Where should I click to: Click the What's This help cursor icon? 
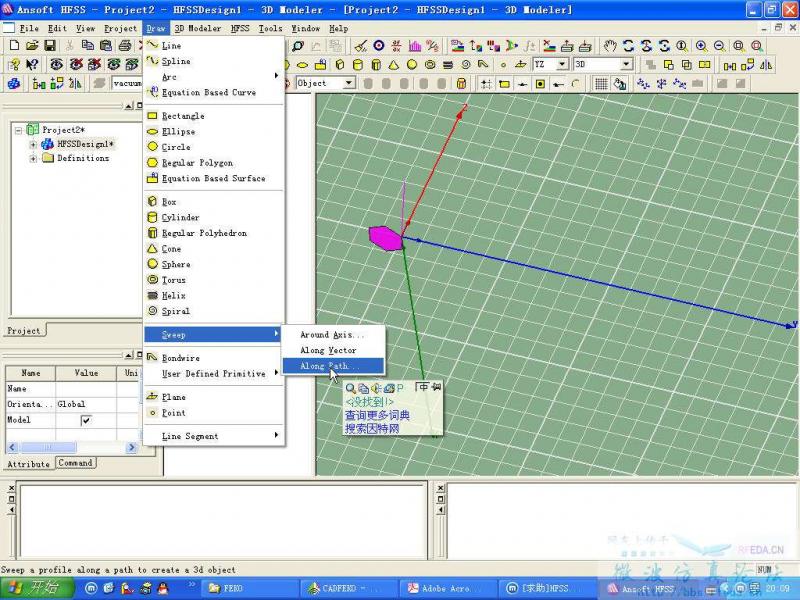tap(32, 65)
